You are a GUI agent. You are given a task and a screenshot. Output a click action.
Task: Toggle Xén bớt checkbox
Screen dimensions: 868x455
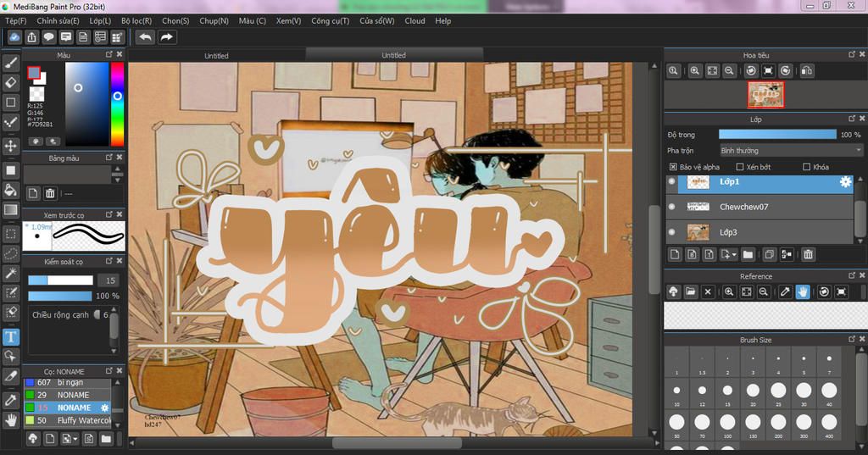739,167
